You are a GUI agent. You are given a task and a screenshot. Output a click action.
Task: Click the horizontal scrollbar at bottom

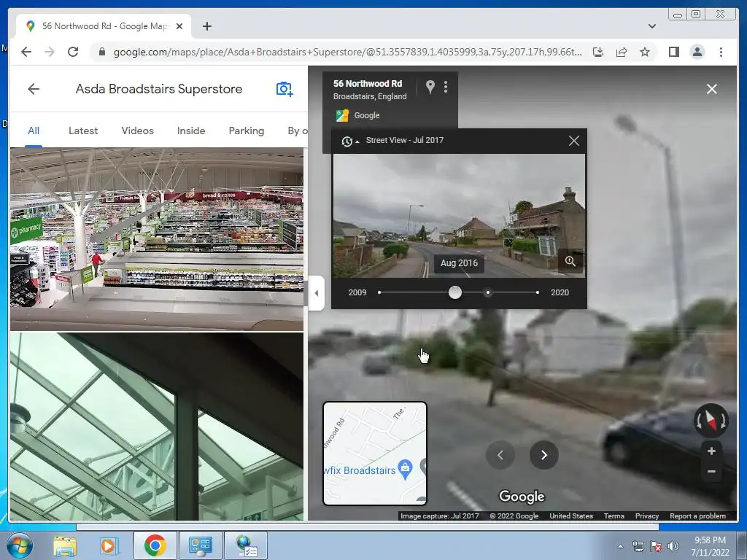tap(368, 527)
